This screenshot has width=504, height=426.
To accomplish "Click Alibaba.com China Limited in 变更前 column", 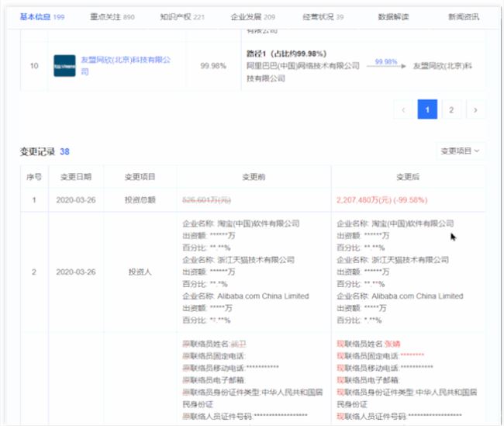I will [x=263, y=296].
